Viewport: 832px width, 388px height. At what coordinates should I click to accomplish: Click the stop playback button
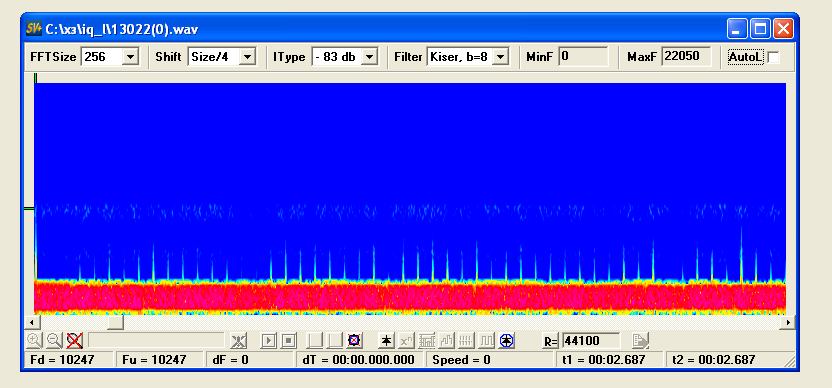click(x=289, y=340)
